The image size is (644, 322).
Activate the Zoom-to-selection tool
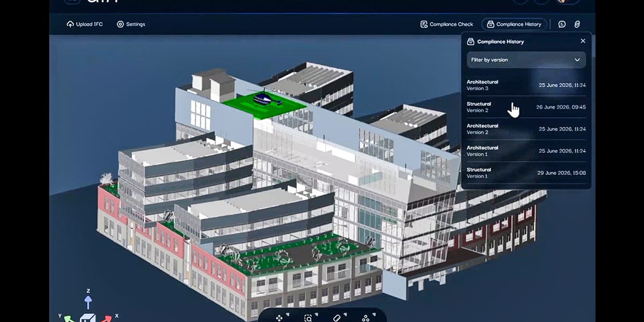(308, 318)
